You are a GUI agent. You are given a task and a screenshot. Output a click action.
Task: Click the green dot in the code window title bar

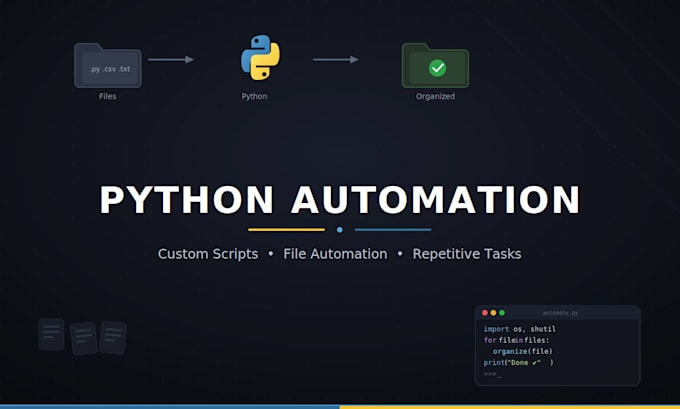tap(502, 313)
